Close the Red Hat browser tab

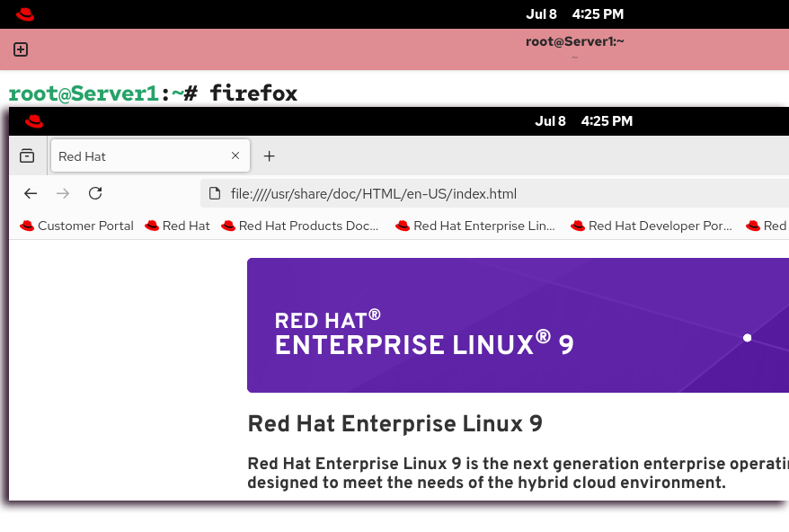pyautogui.click(x=235, y=155)
